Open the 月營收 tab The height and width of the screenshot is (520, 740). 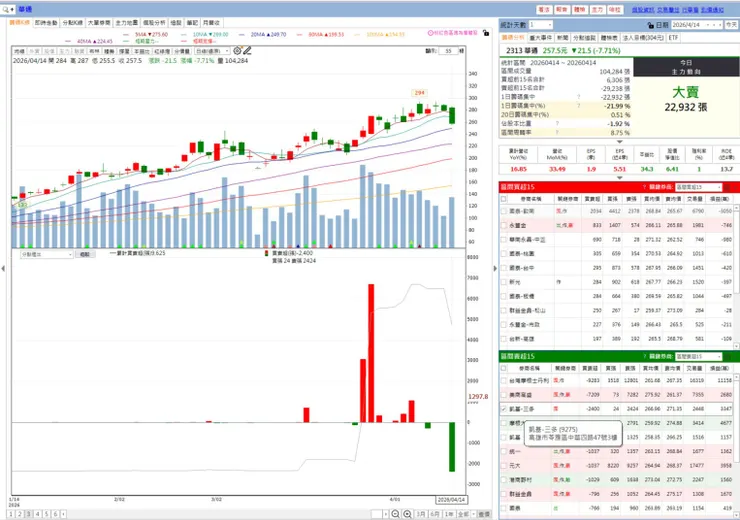[211, 23]
